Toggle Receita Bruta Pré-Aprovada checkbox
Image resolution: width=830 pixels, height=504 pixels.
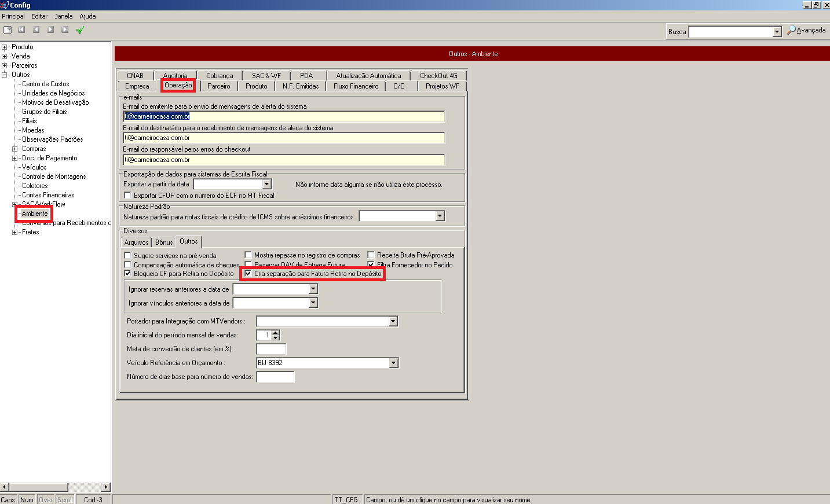tap(371, 255)
